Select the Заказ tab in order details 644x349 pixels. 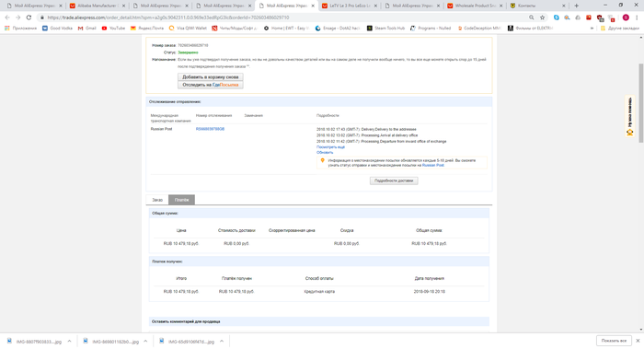pyautogui.click(x=157, y=200)
